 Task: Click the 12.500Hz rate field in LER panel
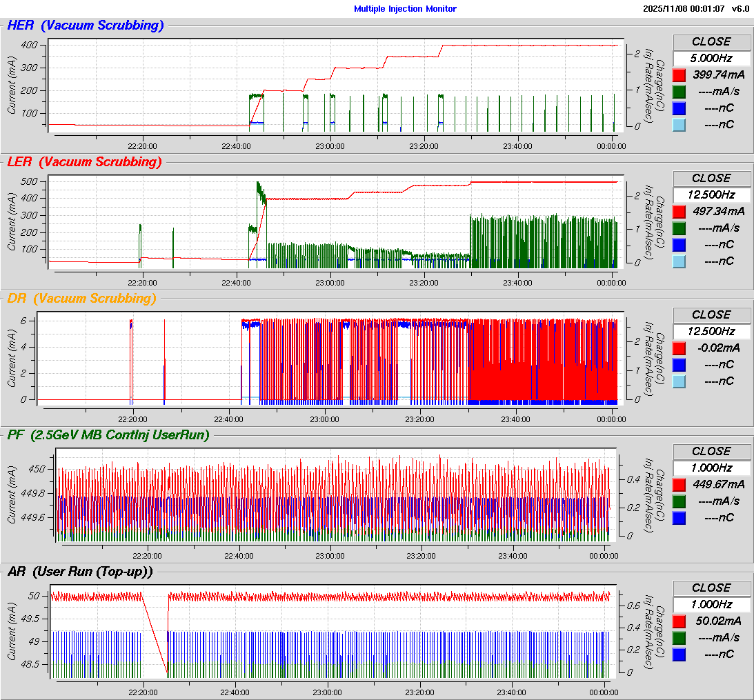point(711,194)
